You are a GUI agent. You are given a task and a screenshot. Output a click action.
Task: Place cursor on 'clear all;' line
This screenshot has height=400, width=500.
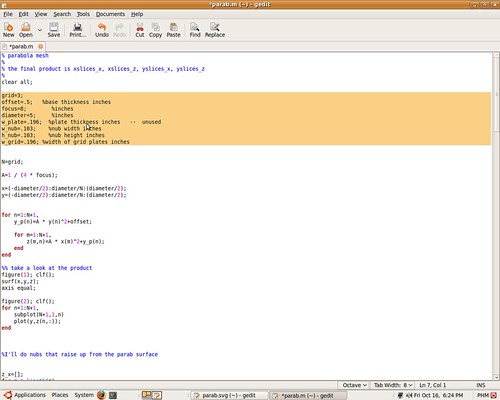(x=17, y=82)
